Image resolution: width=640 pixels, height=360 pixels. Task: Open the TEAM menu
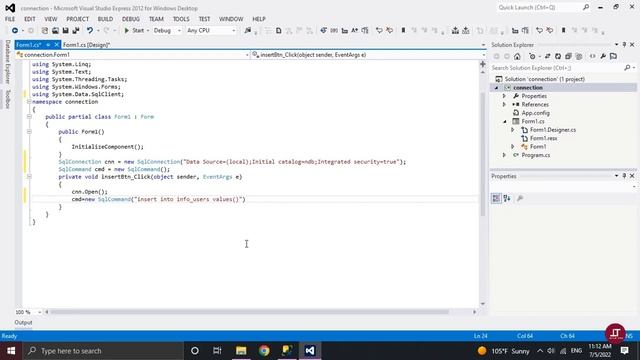tap(156, 19)
